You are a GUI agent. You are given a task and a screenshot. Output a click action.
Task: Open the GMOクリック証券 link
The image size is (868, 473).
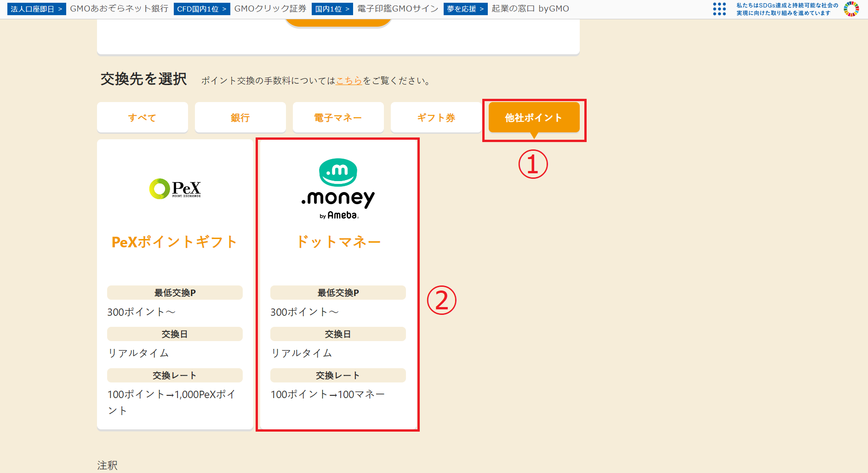(269, 8)
